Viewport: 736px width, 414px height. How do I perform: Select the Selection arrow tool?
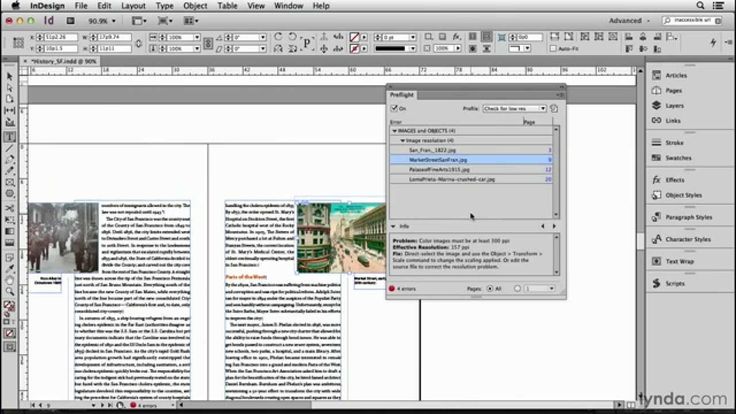coord(9,76)
